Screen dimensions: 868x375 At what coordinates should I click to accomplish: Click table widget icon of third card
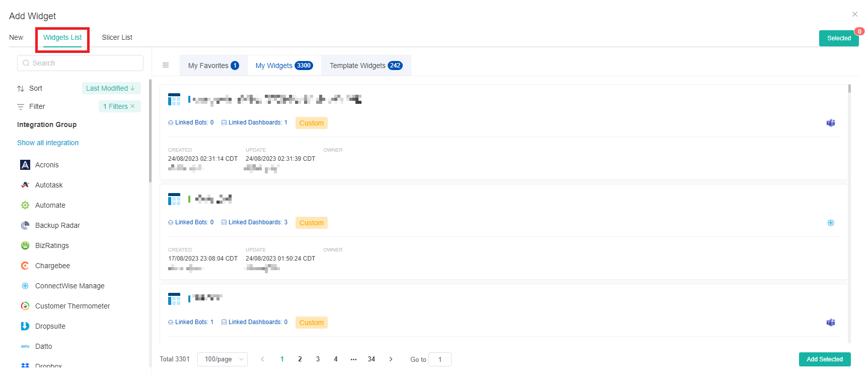pyautogui.click(x=174, y=299)
